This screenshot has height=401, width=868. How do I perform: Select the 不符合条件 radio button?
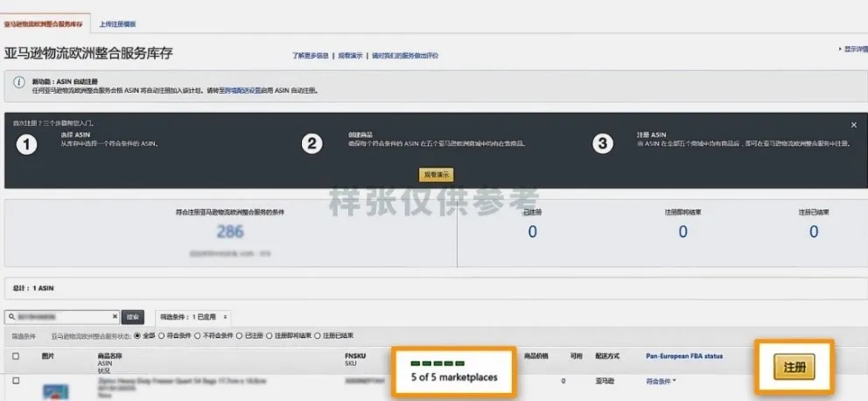tap(197, 335)
